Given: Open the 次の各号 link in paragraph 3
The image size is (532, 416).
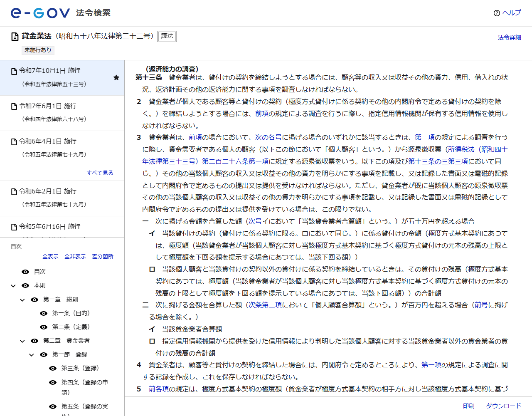Looking at the screenshot, I should click(x=268, y=137).
